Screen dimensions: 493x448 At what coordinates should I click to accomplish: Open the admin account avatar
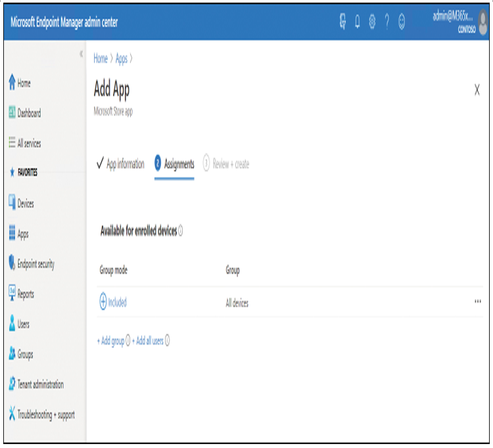click(x=482, y=22)
